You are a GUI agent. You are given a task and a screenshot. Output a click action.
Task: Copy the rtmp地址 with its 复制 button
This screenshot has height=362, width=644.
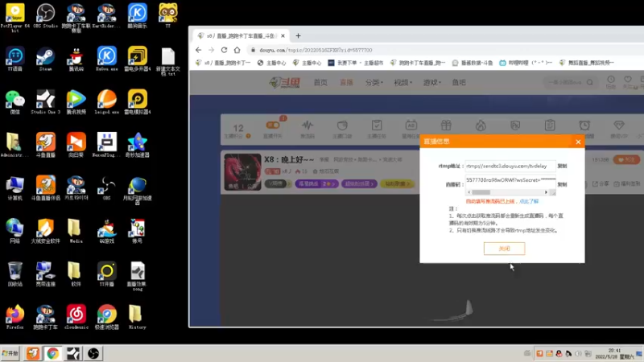[562, 167]
